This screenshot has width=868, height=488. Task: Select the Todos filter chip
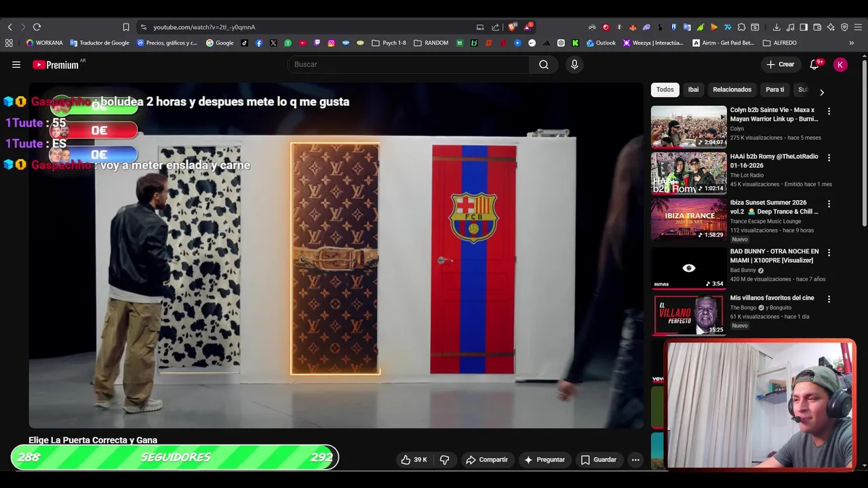click(665, 89)
